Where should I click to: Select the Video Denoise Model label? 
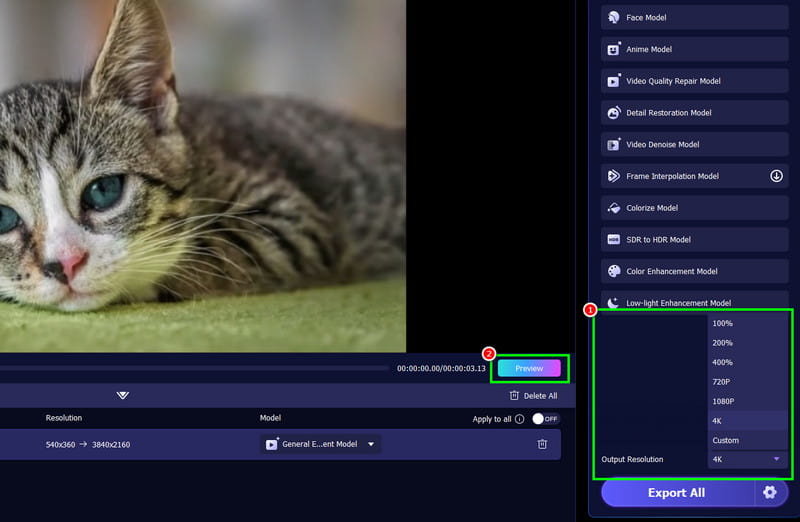pos(663,144)
